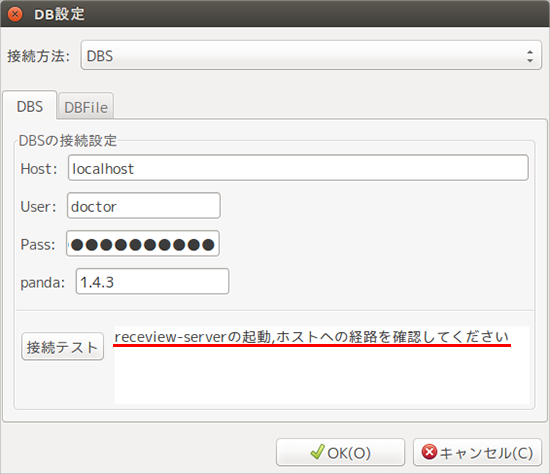Click the receview-server error message text
This screenshot has width=550, height=474.
311,337
